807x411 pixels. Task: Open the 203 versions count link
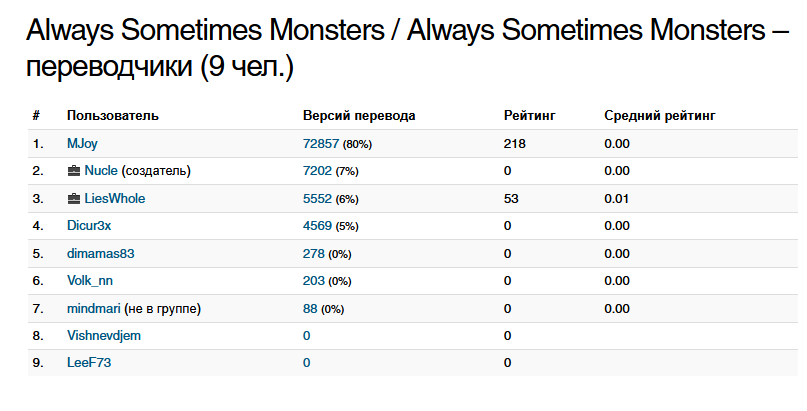click(x=313, y=281)
